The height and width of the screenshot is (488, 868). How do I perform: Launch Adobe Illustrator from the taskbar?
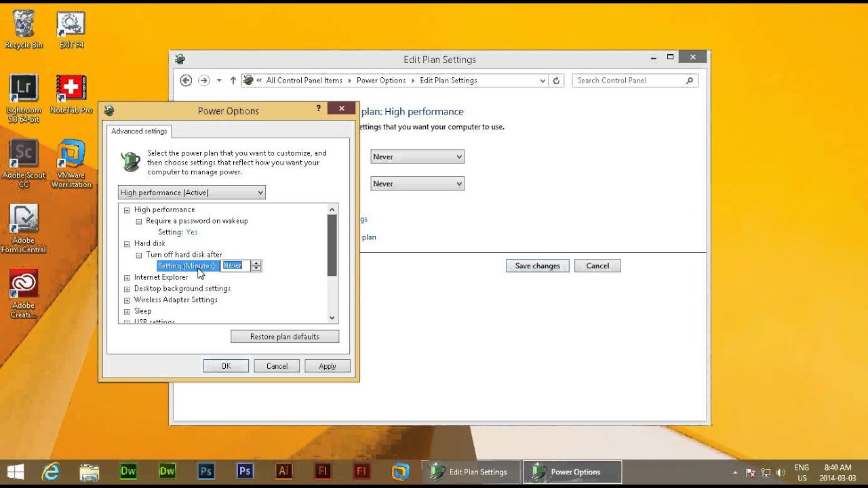(284, 472)
